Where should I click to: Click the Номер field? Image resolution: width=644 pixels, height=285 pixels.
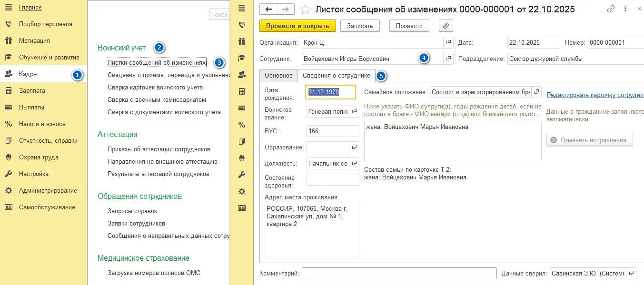click(616, 42)
